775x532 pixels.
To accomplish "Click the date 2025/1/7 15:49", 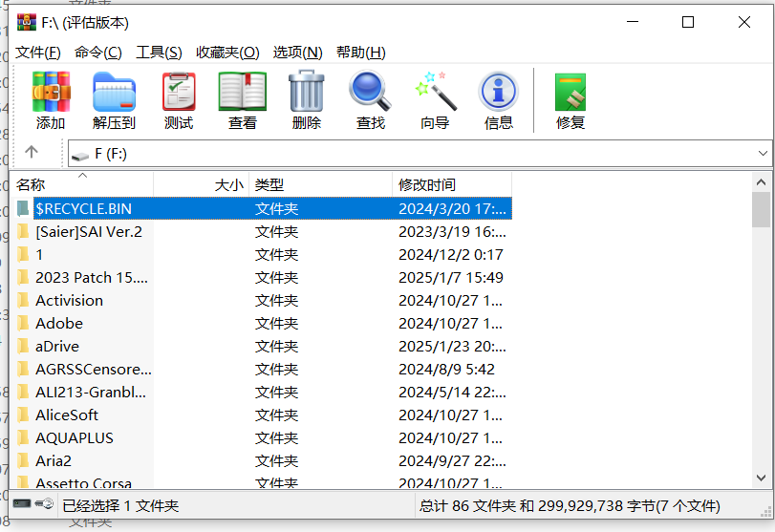I will pyautogui.click(x=451, y=278).
